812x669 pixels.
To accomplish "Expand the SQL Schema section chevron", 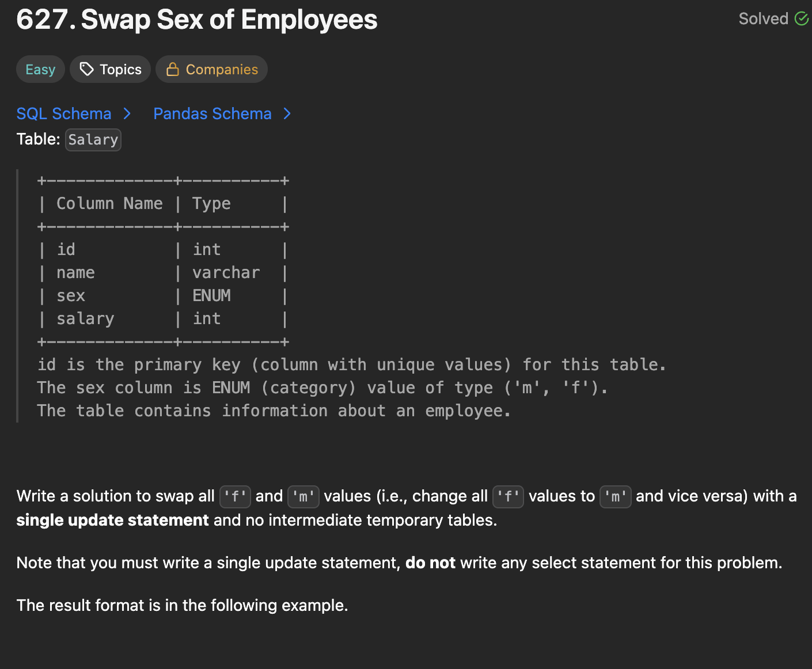I will click(x=127, y=113).
